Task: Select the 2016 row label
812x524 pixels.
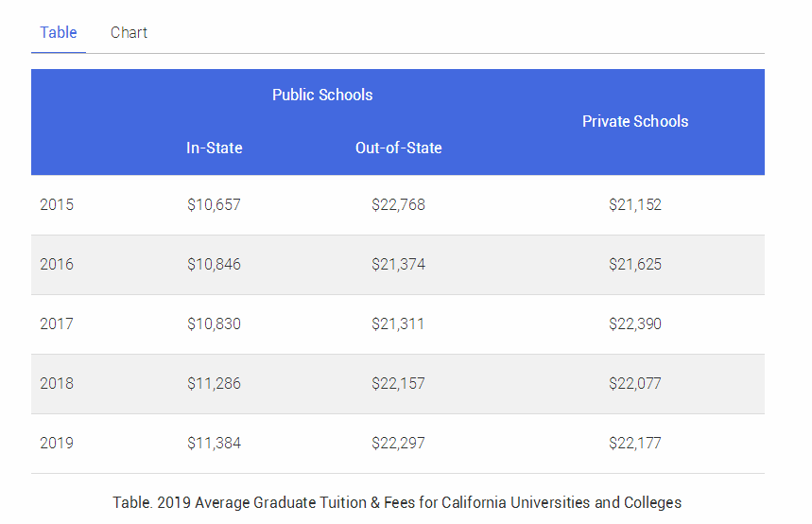Action: pos(57,264)
